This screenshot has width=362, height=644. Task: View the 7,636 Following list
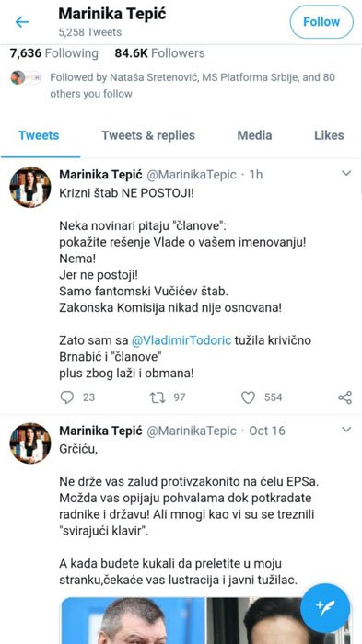(54, 53)
